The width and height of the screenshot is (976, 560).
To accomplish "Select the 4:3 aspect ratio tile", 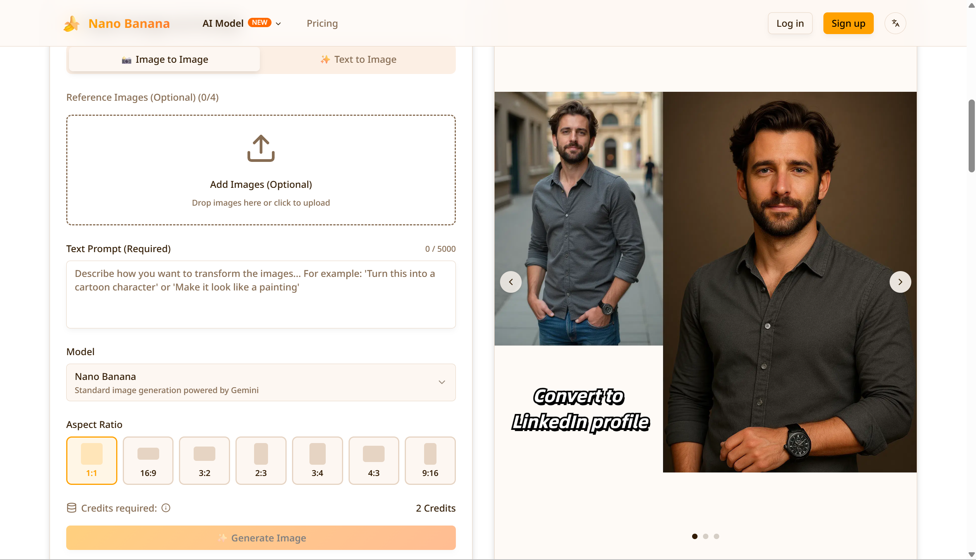I will 373,460.
